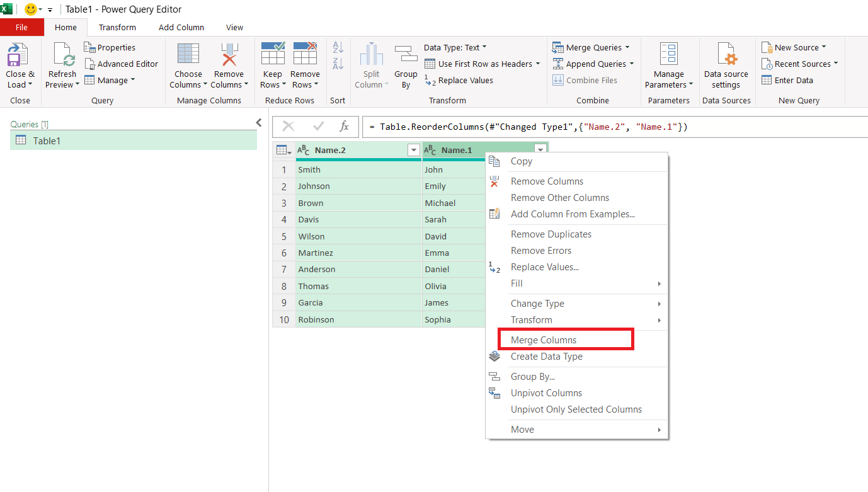Click the Close & Load icon

click(18, 55)
